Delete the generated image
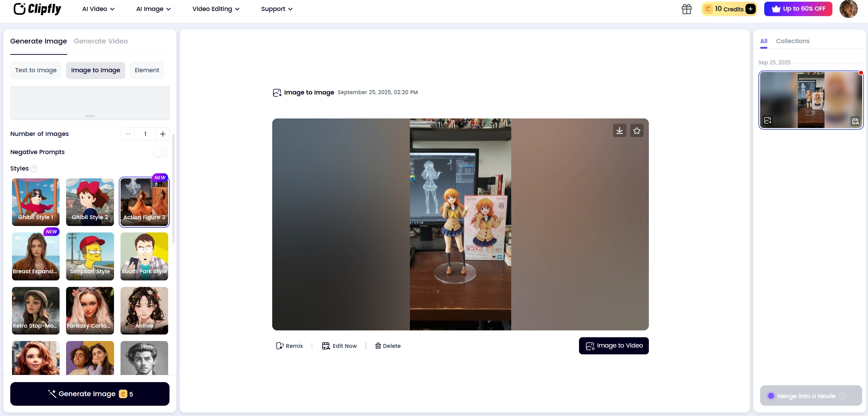Screen dimensions: 868x416 click(x=388, y=346)
